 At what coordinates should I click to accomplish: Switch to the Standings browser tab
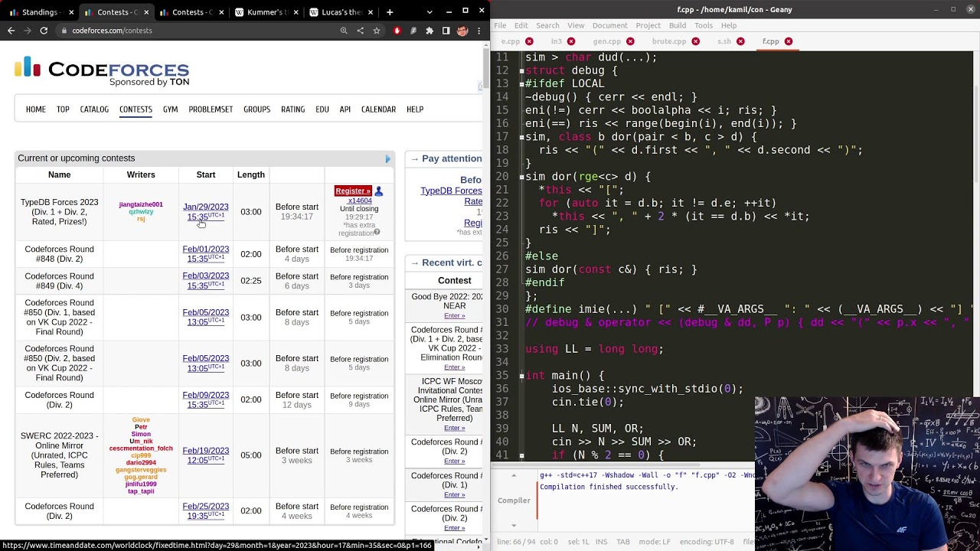(40, 12)
